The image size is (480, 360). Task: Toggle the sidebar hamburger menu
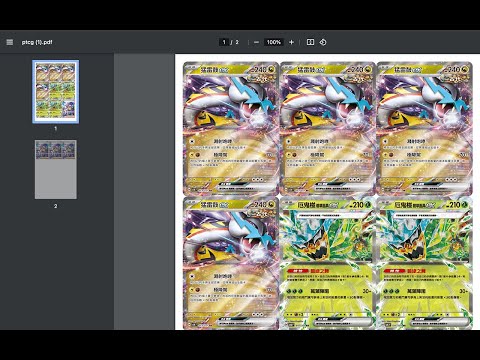10,42
